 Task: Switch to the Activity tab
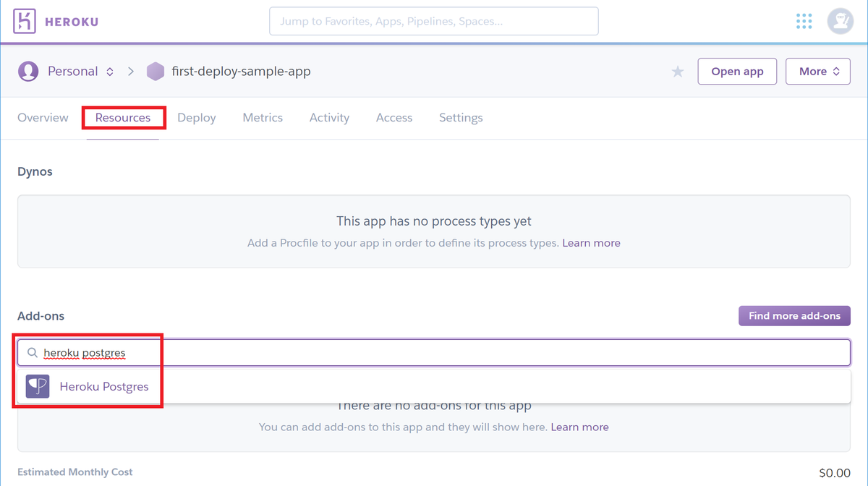pos(329,118)
